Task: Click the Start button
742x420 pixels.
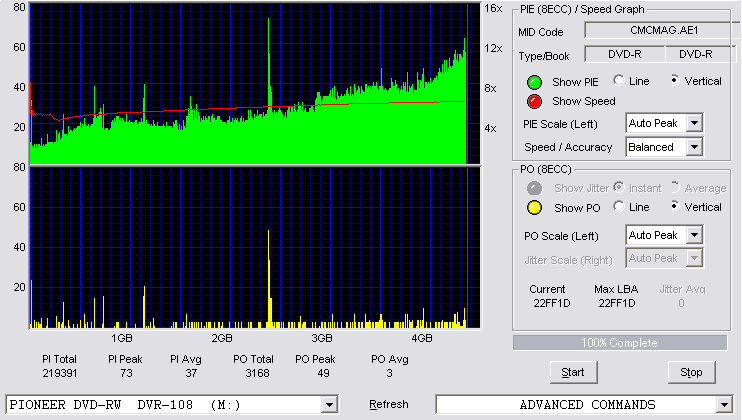Action: tap(574, 373)
